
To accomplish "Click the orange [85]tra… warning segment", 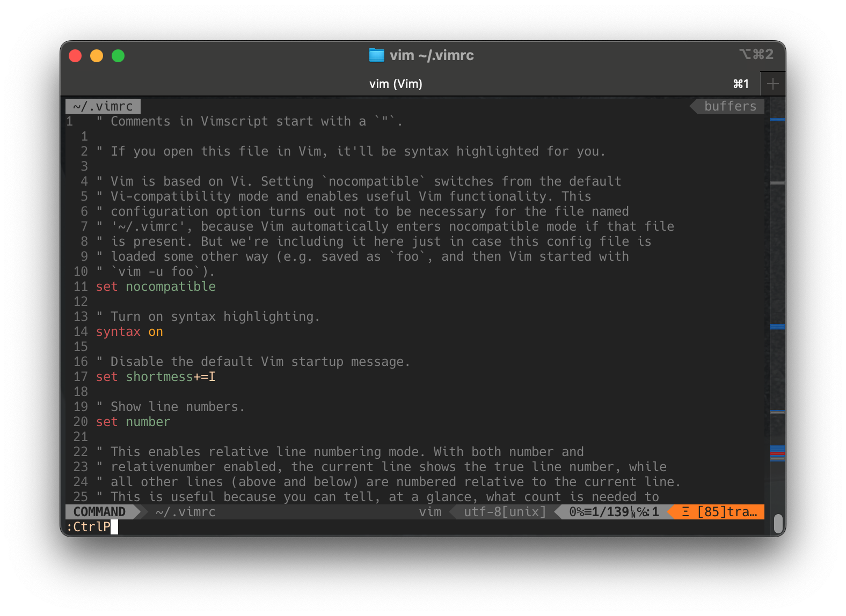I will (x=719, y=512).
